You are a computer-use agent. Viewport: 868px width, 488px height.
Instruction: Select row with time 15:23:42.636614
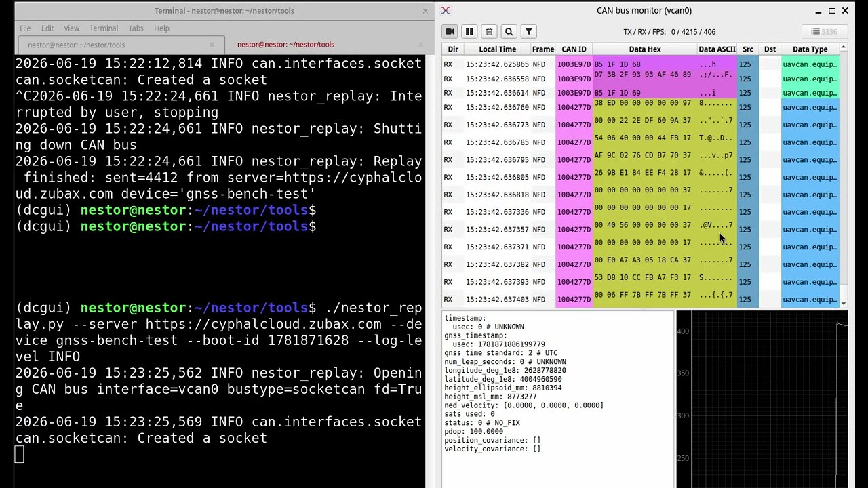(x=641, y=93)
